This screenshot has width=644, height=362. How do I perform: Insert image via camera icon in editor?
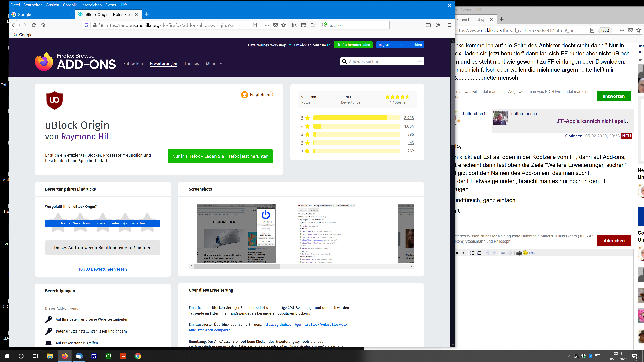(x=519, y=253)
